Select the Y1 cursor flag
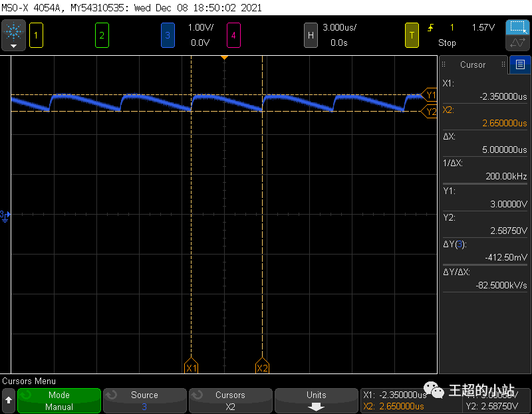 coord(429,95)
